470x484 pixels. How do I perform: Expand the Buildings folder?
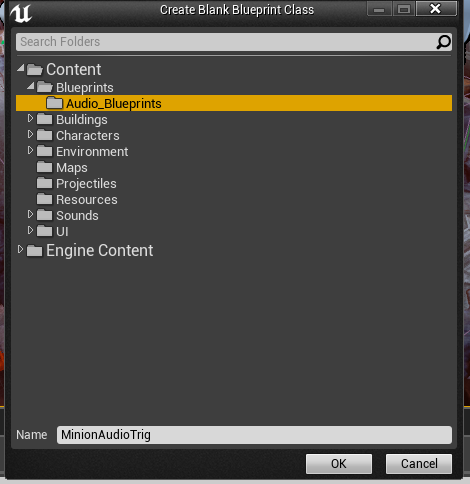[x=30, y=118]
